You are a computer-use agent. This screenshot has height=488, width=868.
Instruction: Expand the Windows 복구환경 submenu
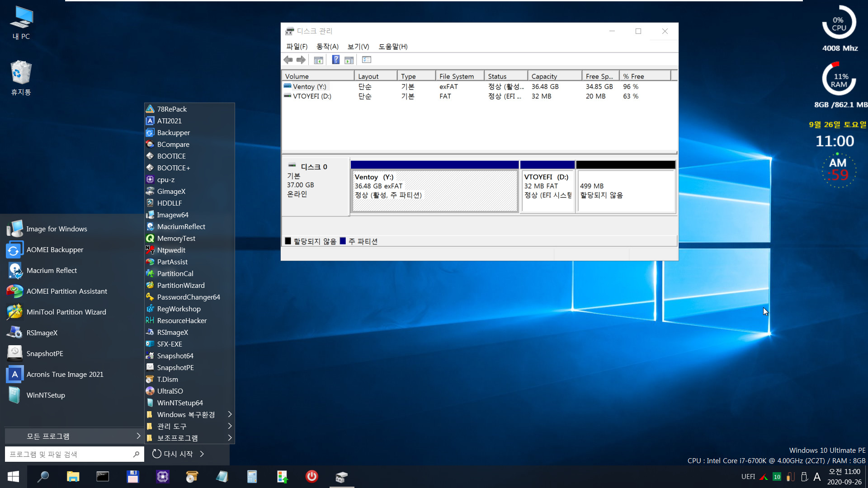189,414
